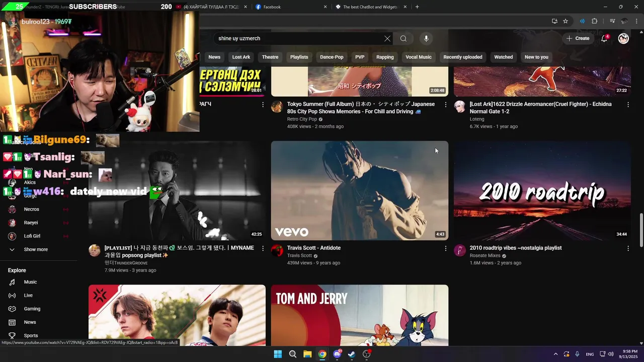The height and width of the screenshot is (362, 644).
Task: Open the Retro City Pop channel avatar
Action: [x=277, y=107]
